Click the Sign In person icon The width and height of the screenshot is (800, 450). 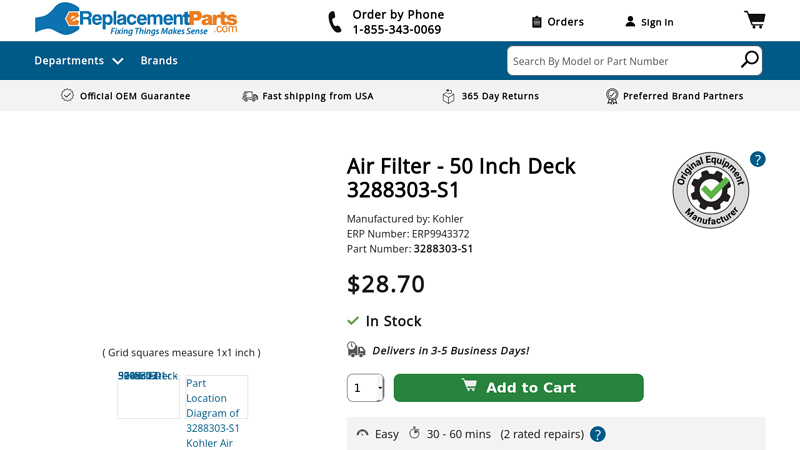630,22
